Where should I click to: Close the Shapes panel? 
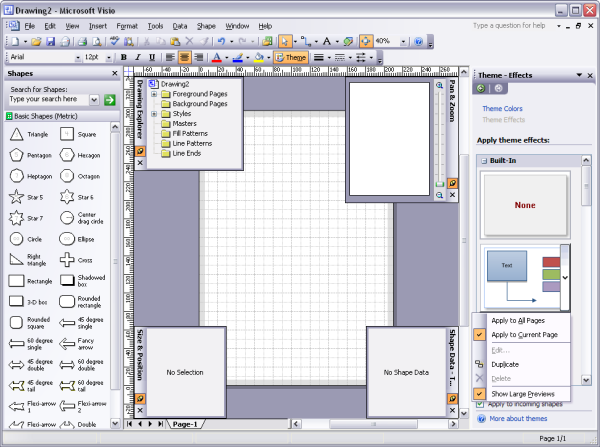click(x=114, y=73)
